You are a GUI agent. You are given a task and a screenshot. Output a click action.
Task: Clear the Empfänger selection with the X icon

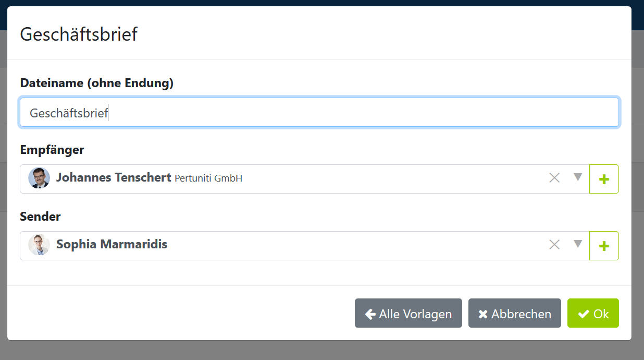pyautogui.click(x=554, y=178)
